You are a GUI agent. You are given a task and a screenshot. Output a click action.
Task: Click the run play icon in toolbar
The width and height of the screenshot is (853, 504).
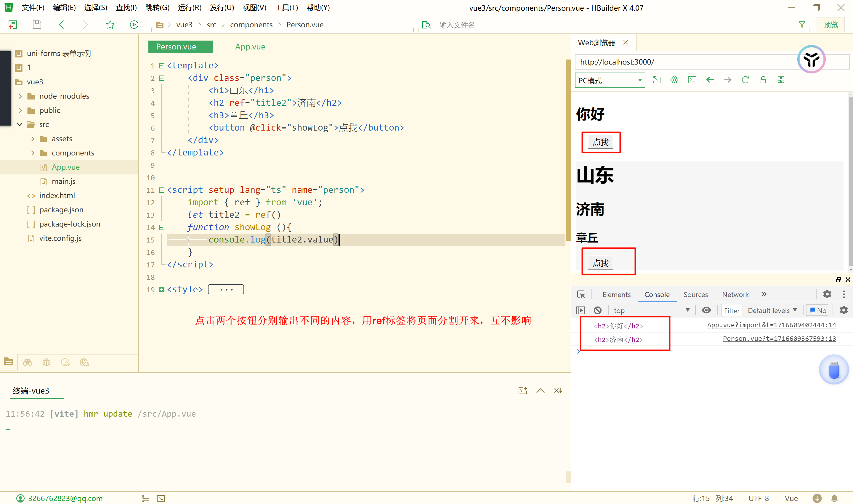point(134,25)
